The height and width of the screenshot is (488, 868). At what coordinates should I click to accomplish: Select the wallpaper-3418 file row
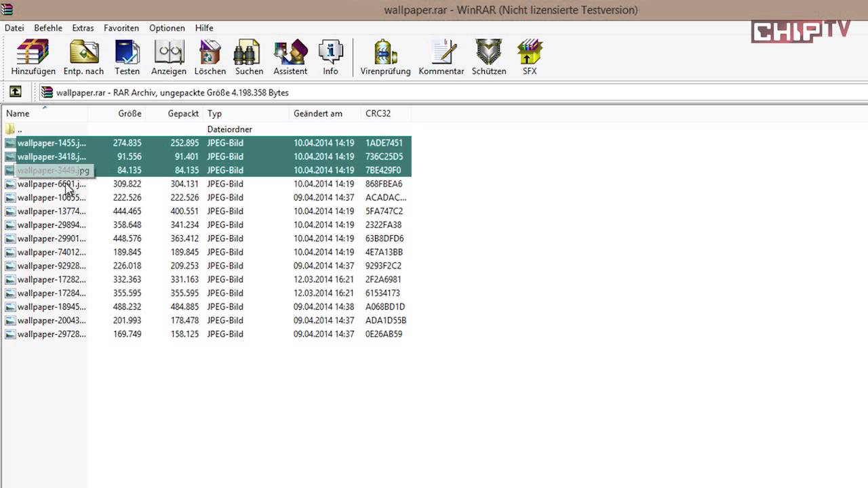[x=207, y=157]
